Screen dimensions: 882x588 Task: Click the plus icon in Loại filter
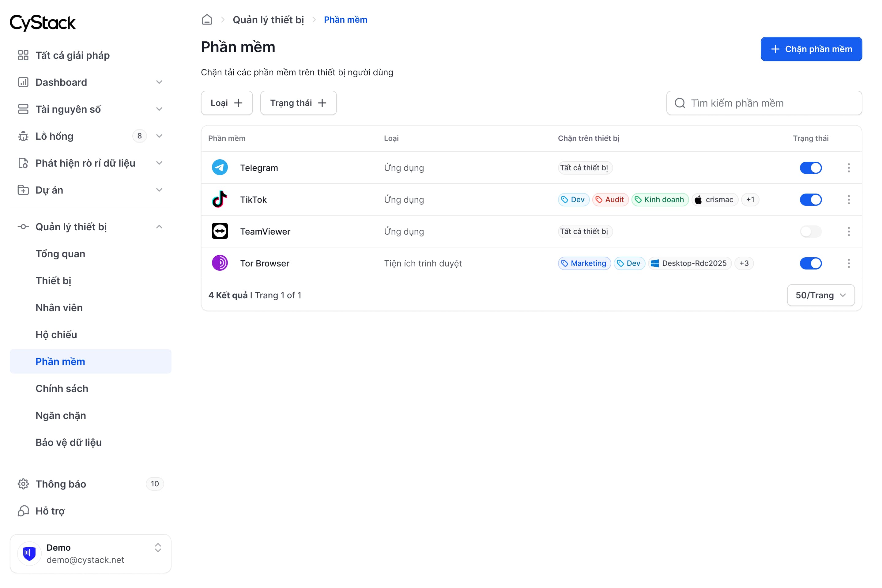point(238,103)
